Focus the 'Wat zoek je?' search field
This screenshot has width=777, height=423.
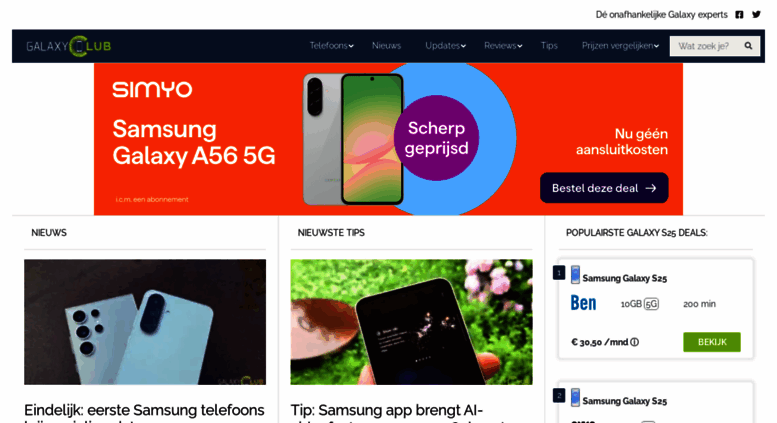point(706,46)
